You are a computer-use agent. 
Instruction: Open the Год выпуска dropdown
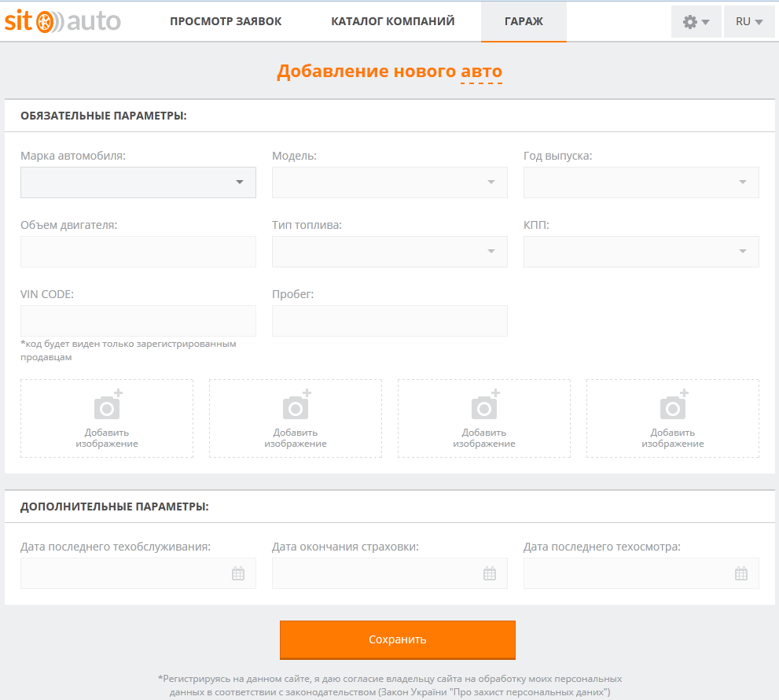click(641, 182)
